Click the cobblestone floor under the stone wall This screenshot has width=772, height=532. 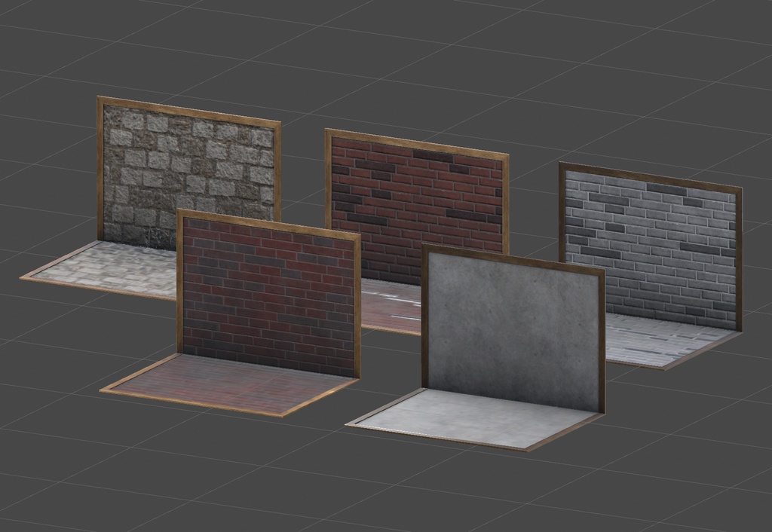[x=106, y=270]
